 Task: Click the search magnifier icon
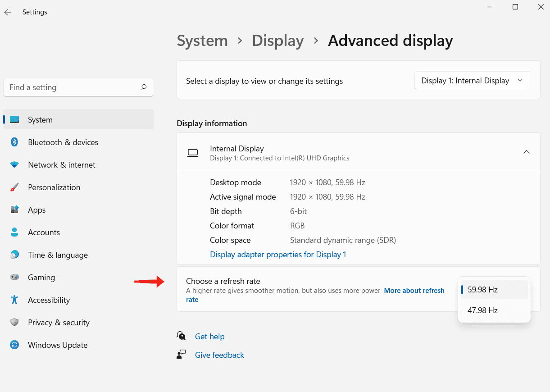tap(144, 87)
